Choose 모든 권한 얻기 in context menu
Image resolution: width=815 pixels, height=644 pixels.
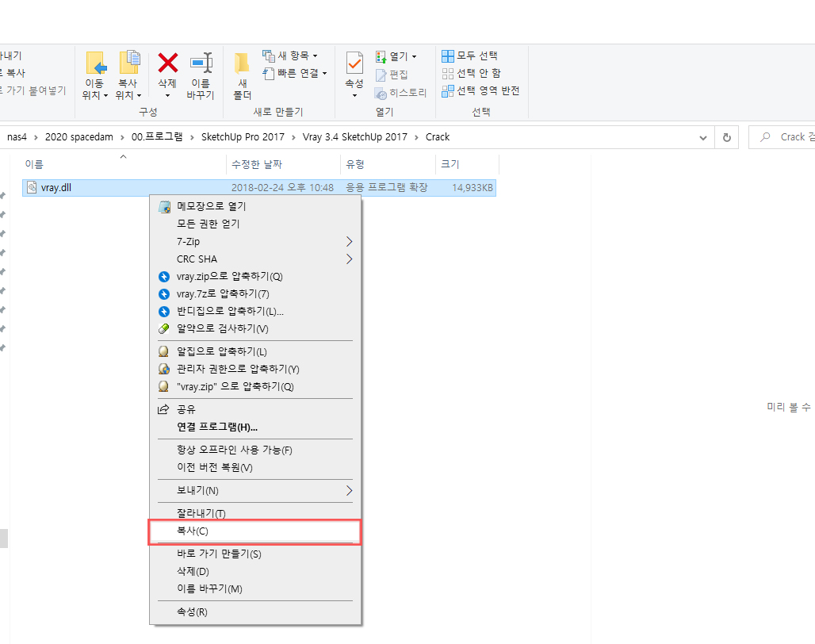[255, 224]
